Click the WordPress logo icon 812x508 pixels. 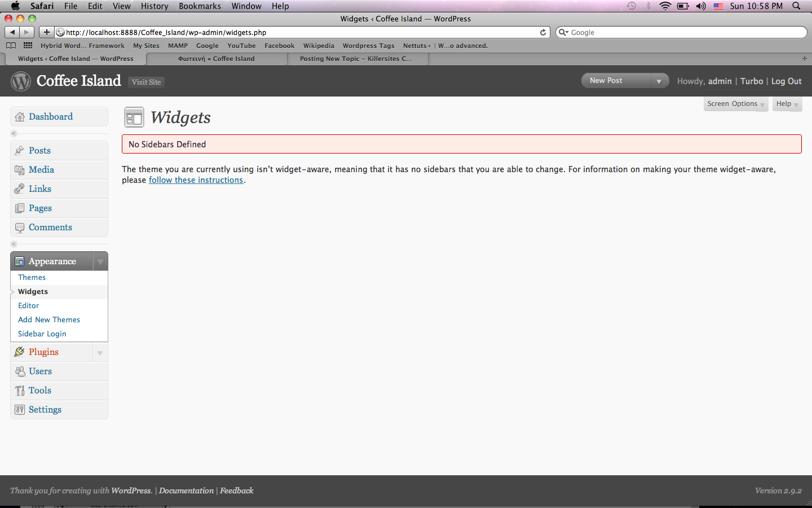(x=21, y=81)
